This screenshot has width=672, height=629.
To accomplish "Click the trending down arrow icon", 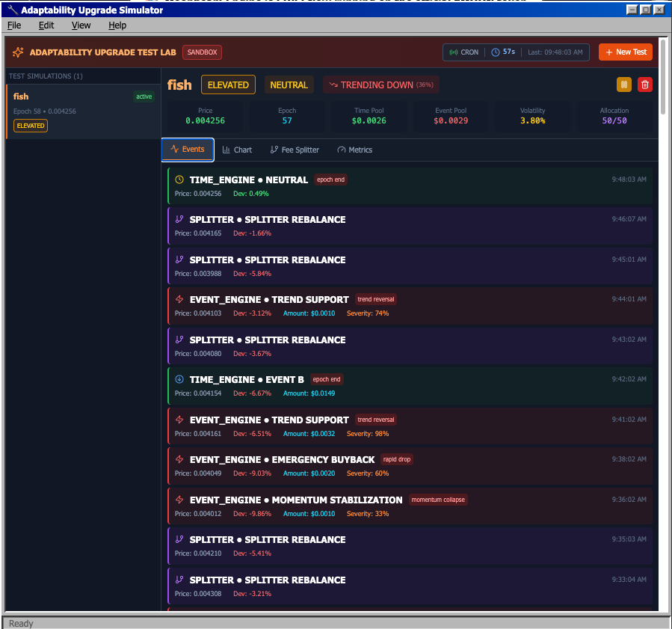I will pos(333,85).
